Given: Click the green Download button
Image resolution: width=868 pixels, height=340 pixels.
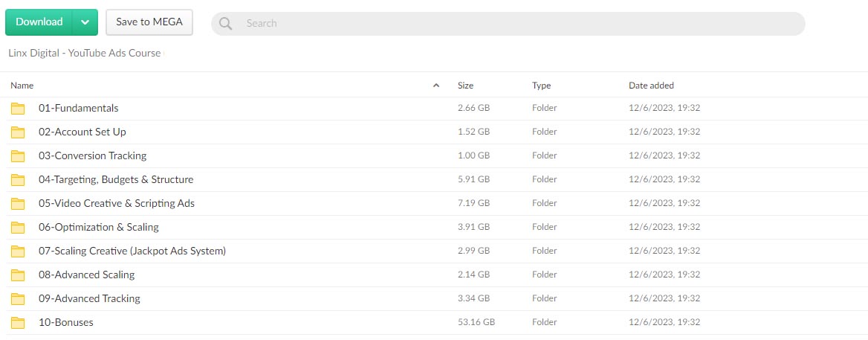Looking at the screenshot, I should (x=39, y=22).
